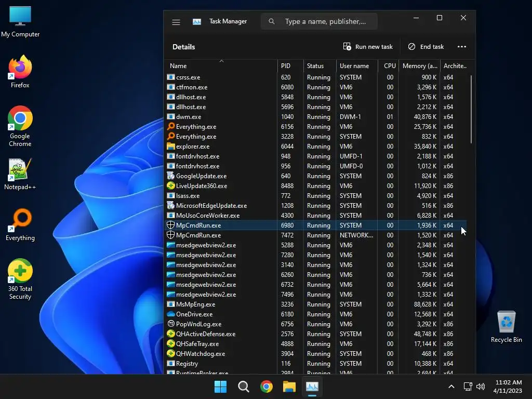532x399 pixels.
Task: Select the OneDrive.exe cloud icon
Action: click(x=171, y=314)
